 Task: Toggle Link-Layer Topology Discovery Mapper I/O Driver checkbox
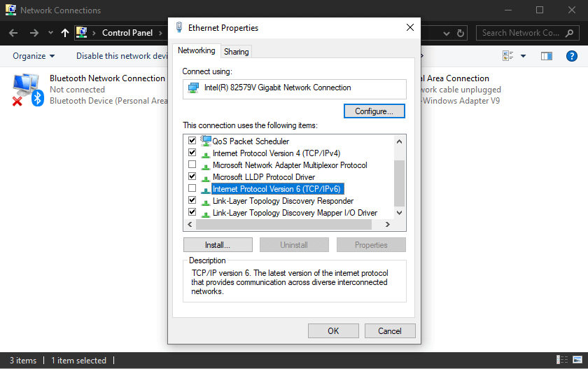click(x=192, y=212)
